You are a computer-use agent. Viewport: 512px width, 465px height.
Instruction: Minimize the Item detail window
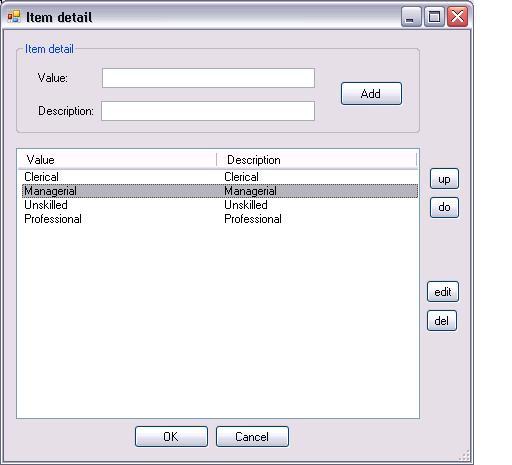411,17
